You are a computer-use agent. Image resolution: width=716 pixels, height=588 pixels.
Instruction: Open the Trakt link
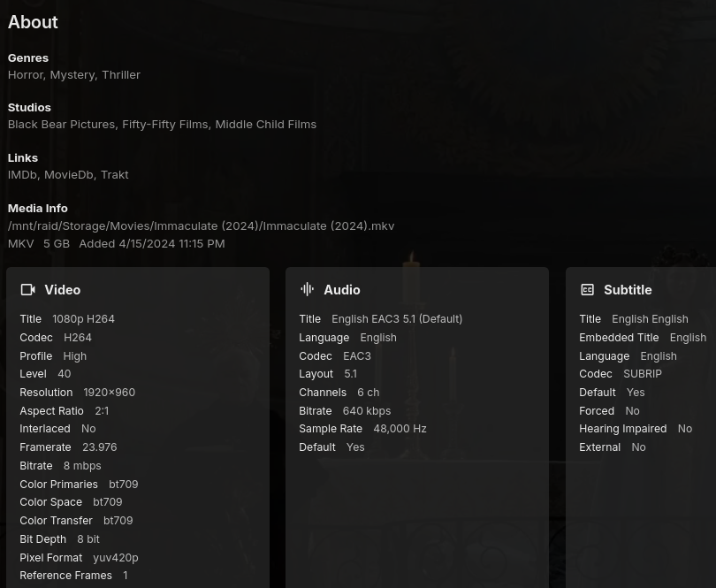point(115,174)
